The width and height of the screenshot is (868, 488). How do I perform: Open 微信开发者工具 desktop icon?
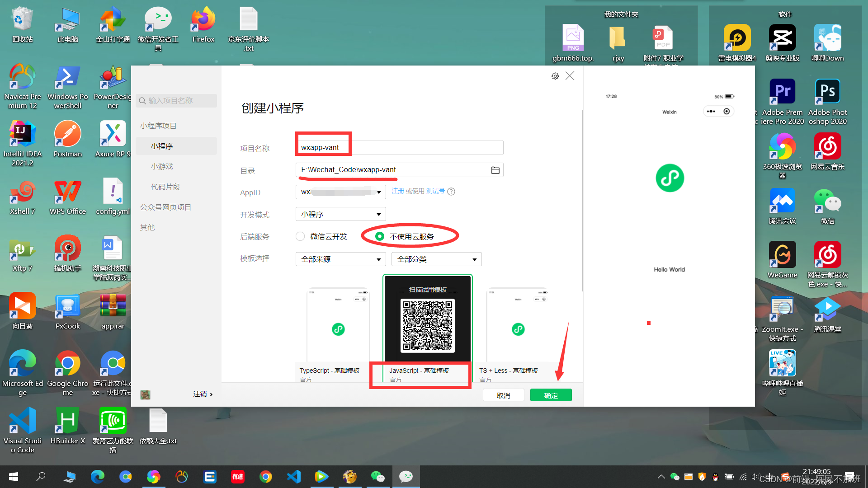[158, 28]
